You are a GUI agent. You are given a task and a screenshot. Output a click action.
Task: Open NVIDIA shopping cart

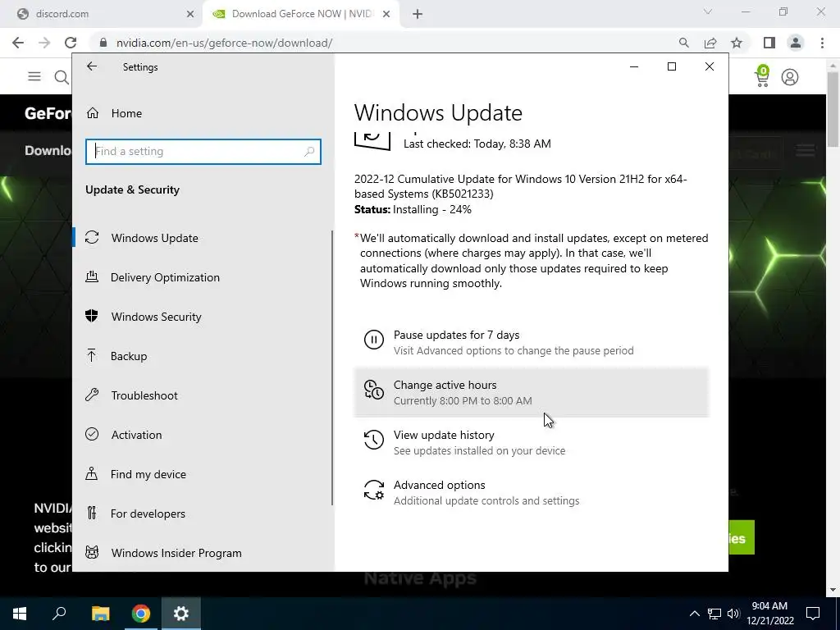click(x=762, y=76)
